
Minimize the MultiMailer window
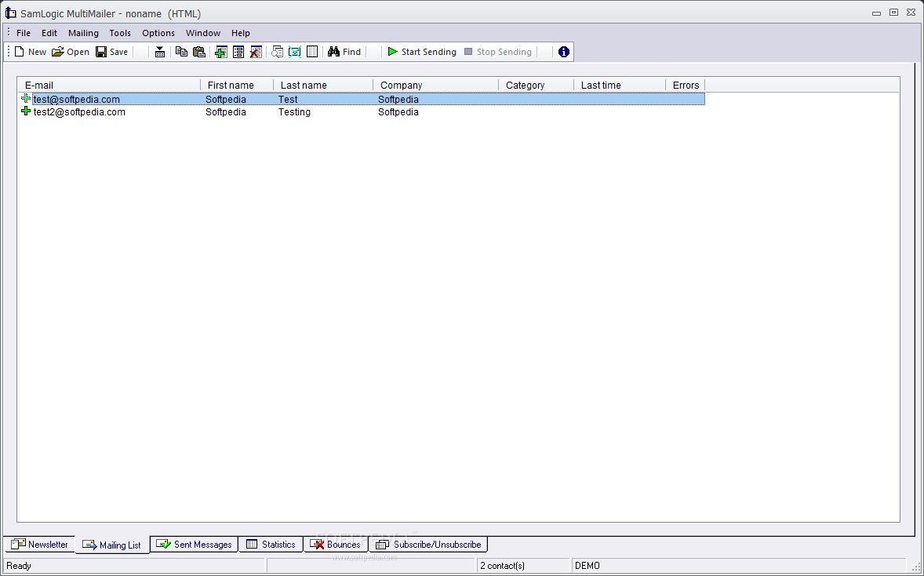877,13
